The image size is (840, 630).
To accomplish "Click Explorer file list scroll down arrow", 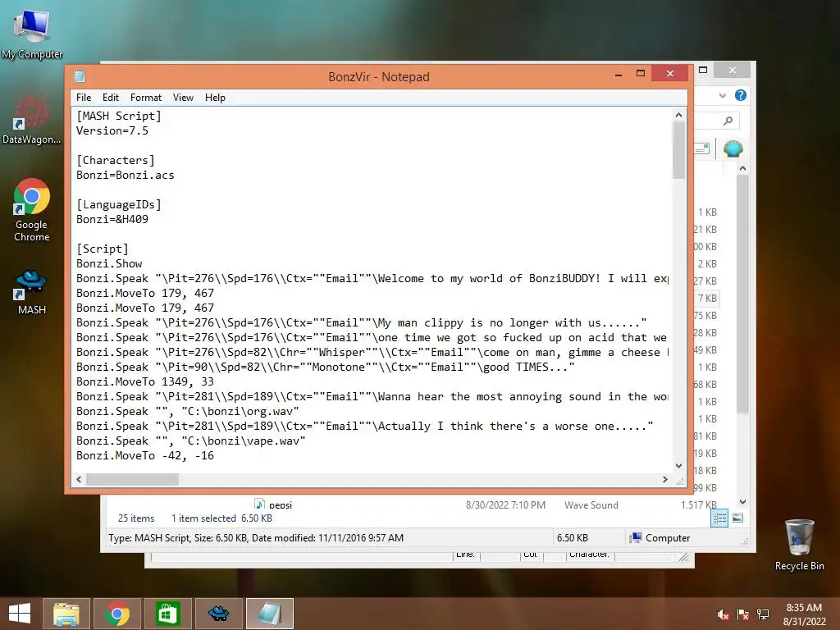I will tap(742, 502).
